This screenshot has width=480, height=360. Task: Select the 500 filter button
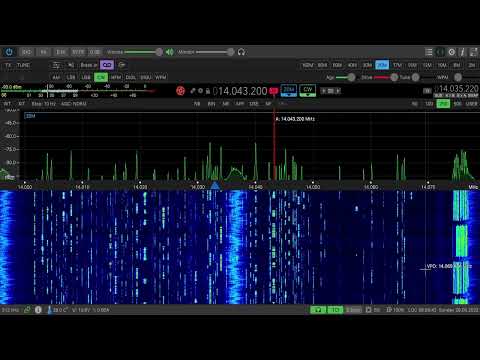click(x=457, y=104)
